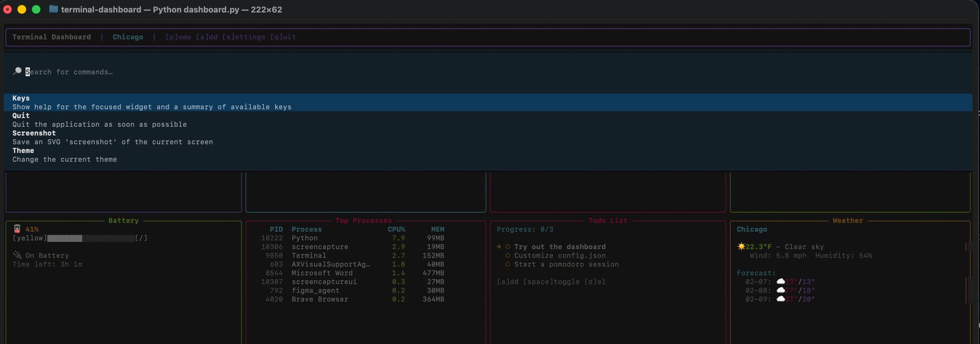Click [s]ettings in header bar
980x344 pixels.
[243, 37]
